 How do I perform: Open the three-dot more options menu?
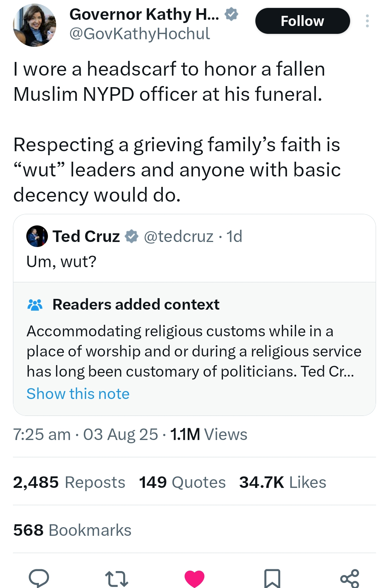pos(367,21)
